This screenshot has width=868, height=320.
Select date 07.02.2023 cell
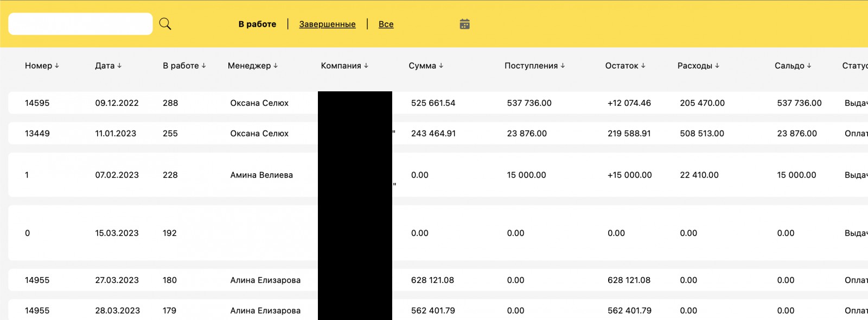pos(117,175)
